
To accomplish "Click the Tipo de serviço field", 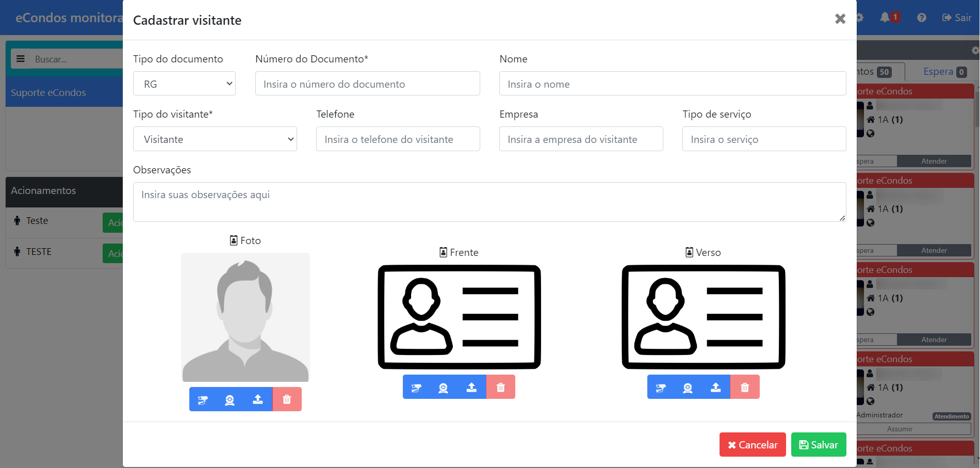I will click(764, 139).
